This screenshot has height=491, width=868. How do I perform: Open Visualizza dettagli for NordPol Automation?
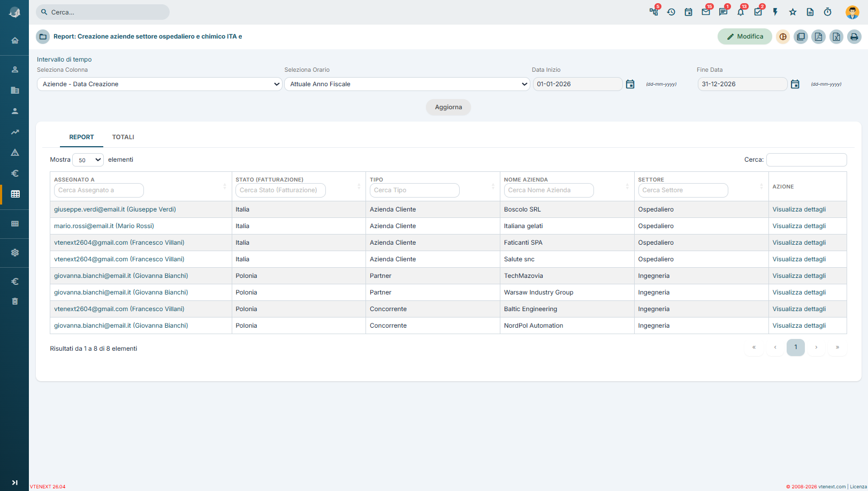pos(799,326)
